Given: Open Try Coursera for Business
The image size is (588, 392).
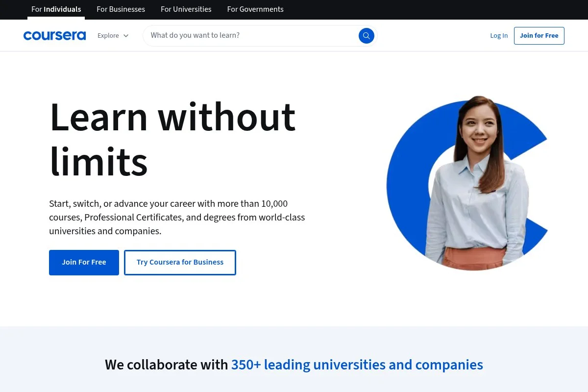Looking at the screenshot, I should (x=180, y=262).
